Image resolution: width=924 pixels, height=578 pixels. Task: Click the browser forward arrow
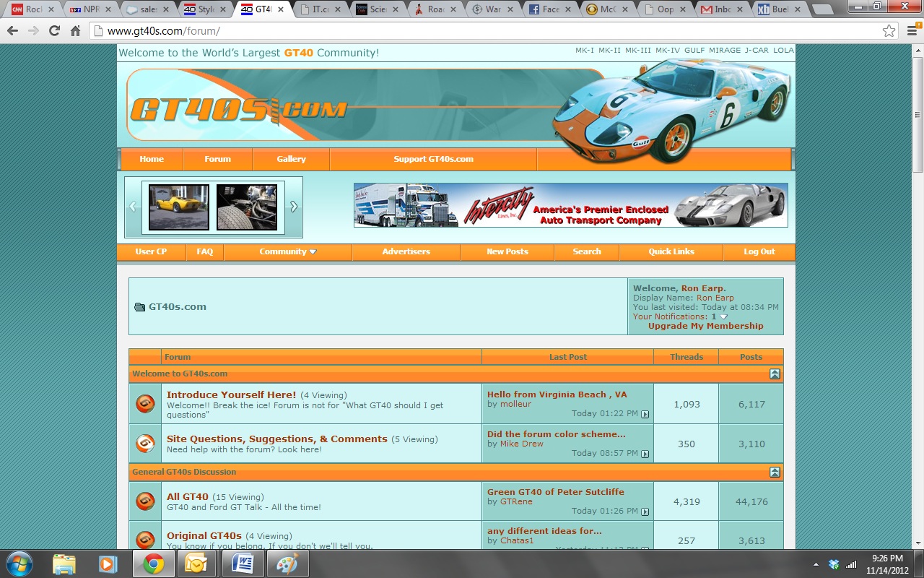[x=33, y=31]
